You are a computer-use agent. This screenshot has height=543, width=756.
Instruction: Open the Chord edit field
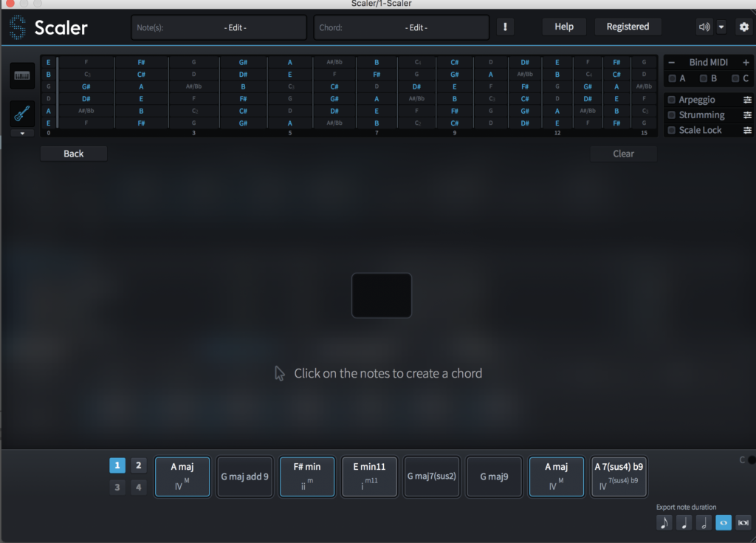[x=401, y=27]
